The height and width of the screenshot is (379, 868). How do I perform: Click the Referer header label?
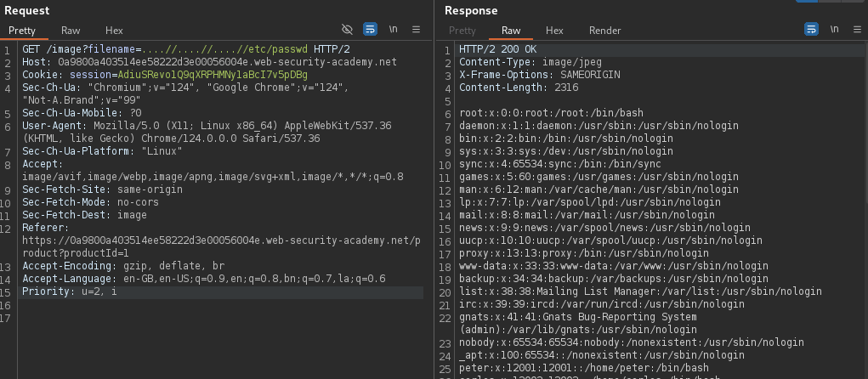click(x=45, y=228)
